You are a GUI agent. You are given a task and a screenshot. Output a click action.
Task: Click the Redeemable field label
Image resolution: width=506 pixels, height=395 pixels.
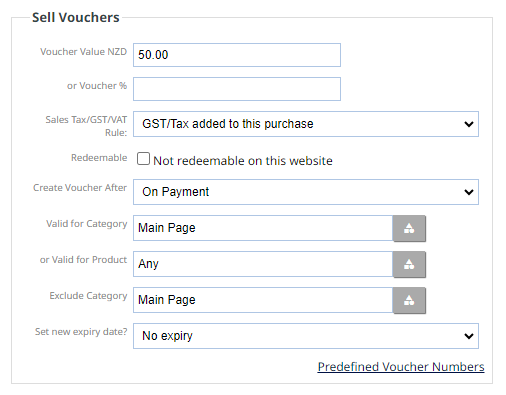[99, 158]
